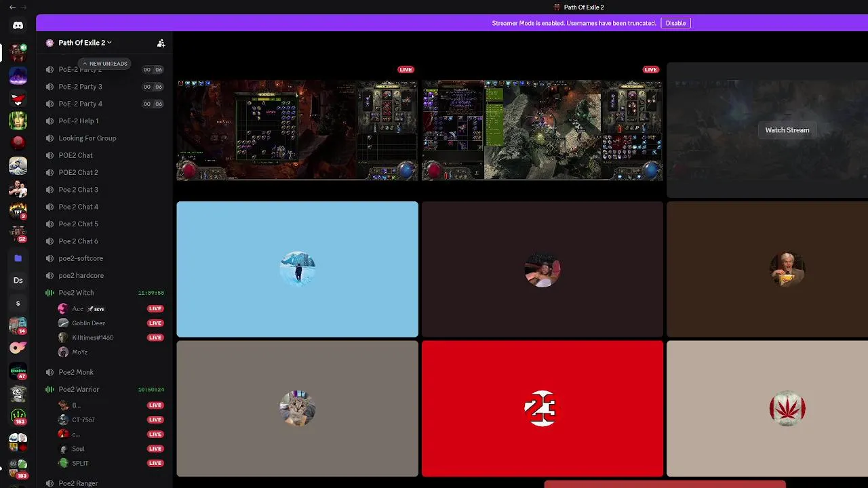The height and width of the screenshot is (488, 868).
Task: Click the 10:50:24 timer on Poe2 Warrior
Action: coord(151,389)
